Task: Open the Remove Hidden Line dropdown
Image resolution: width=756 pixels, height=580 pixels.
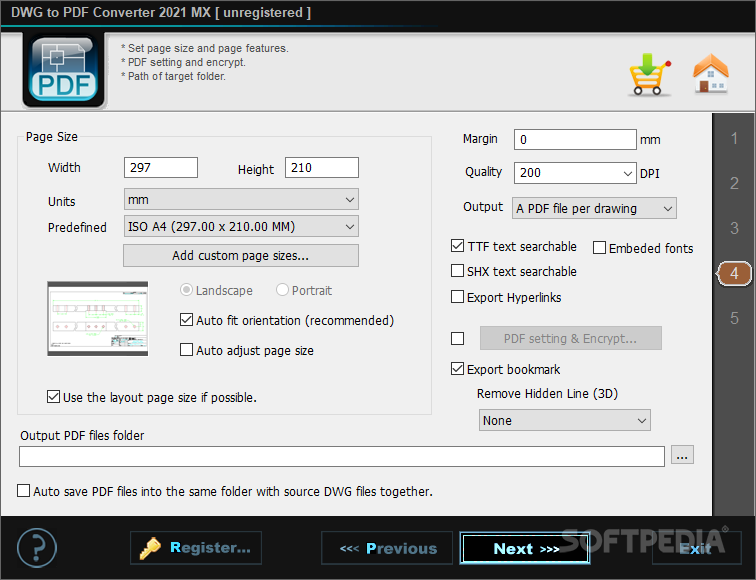Action: [x=565, y=420]
